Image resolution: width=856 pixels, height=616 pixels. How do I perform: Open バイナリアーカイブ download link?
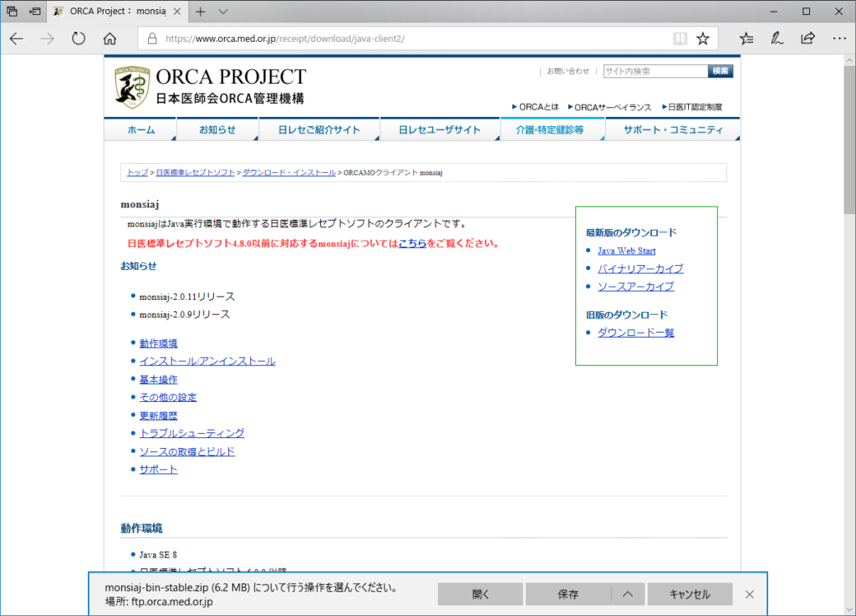pyautogui.click(x=640, y=268)
